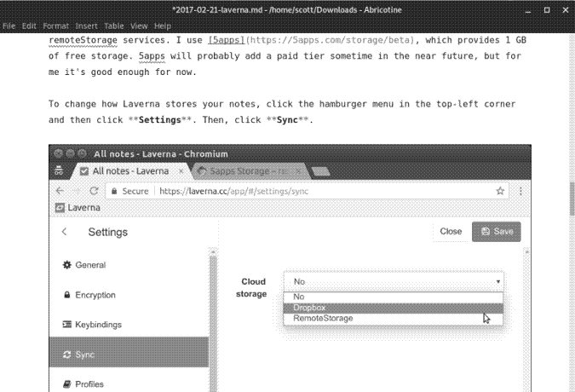
Task: Click the laverna.cc address bar
Action: click(308, 191)
